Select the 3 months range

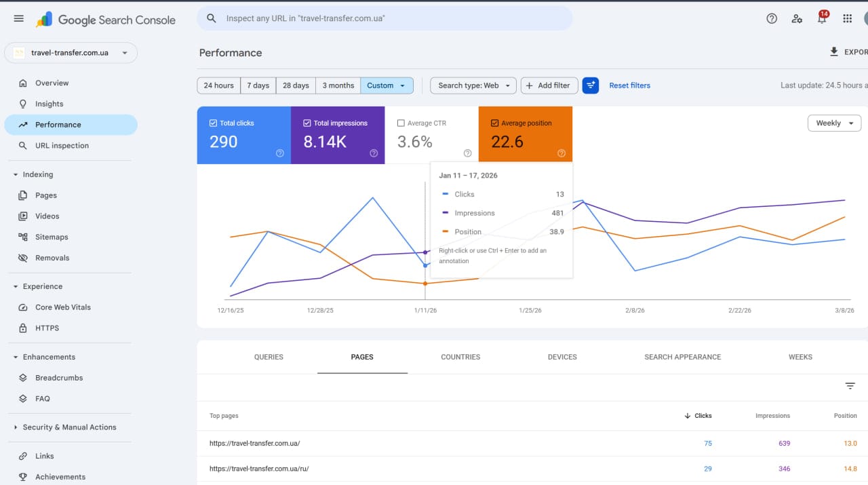click(x=338, y=85)
